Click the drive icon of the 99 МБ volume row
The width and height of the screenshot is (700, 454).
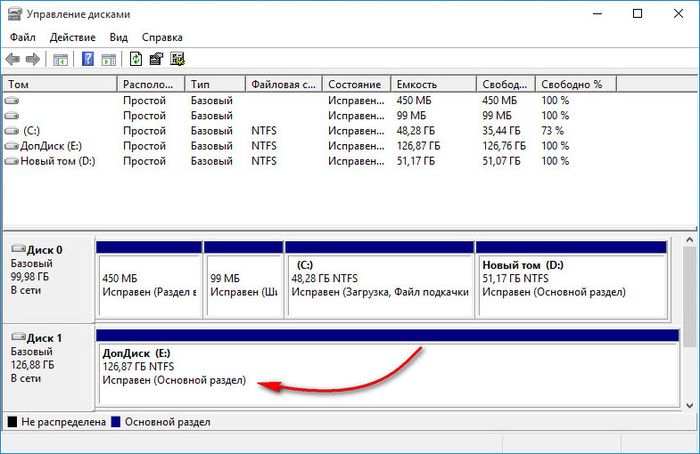point(12,116)
